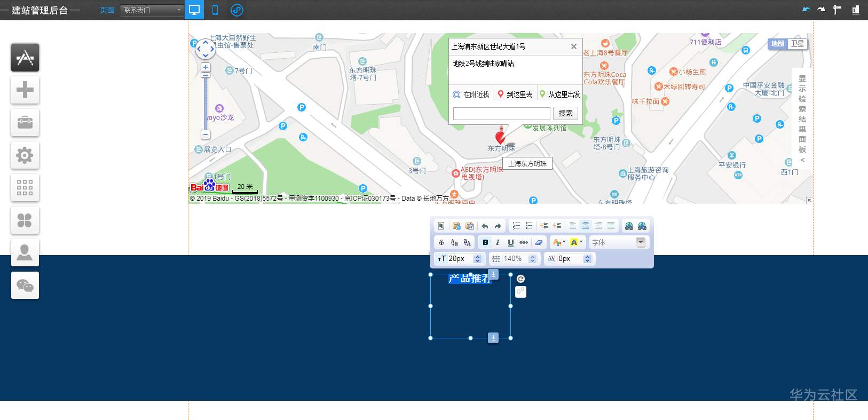868x420 pixels.
Task: Click the anchor icon in text toolbar
Action: click(x=441, y=242)
